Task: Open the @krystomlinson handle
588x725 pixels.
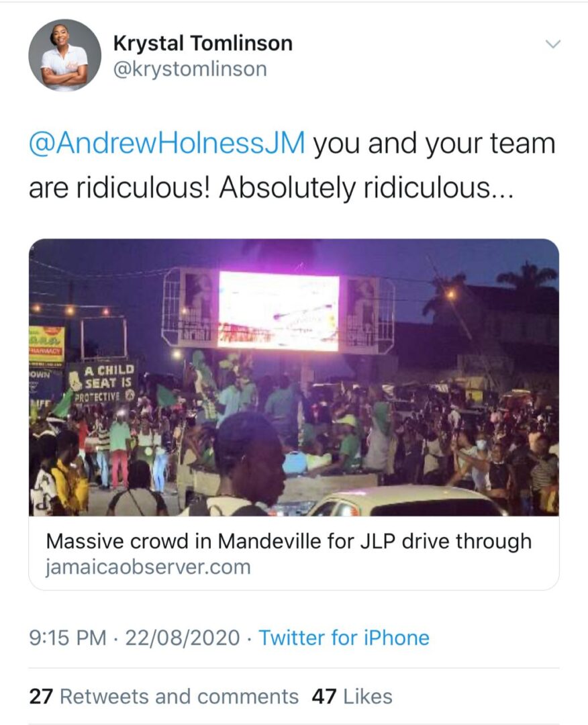Action: click(x=190, y=69)
